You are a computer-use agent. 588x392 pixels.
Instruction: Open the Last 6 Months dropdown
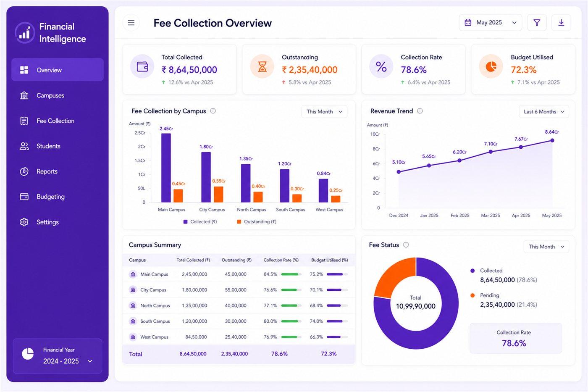coord(544,112)
